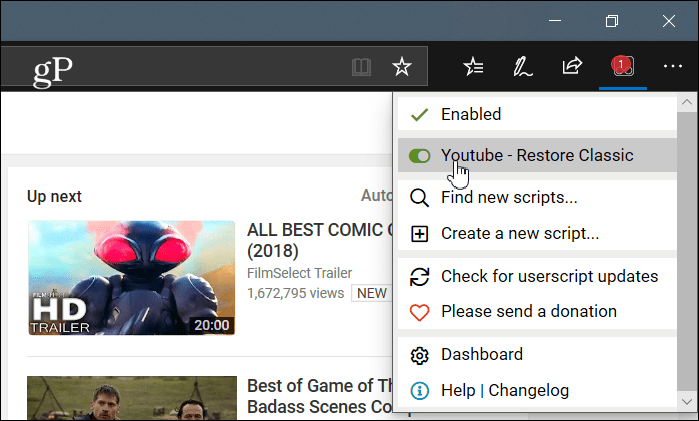
Task: Click the info icon beside Help | Changelog
Action: tap(419, 391)
